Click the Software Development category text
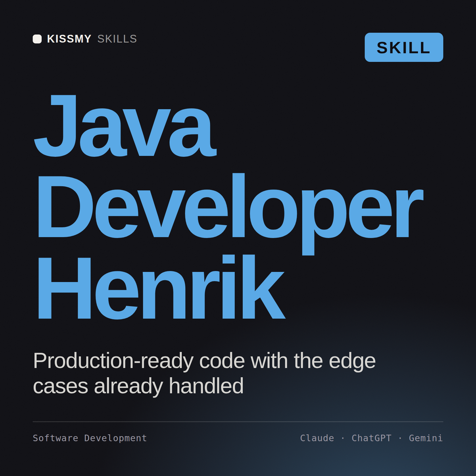This screenshot has height=476, width=476. (90, 438)
